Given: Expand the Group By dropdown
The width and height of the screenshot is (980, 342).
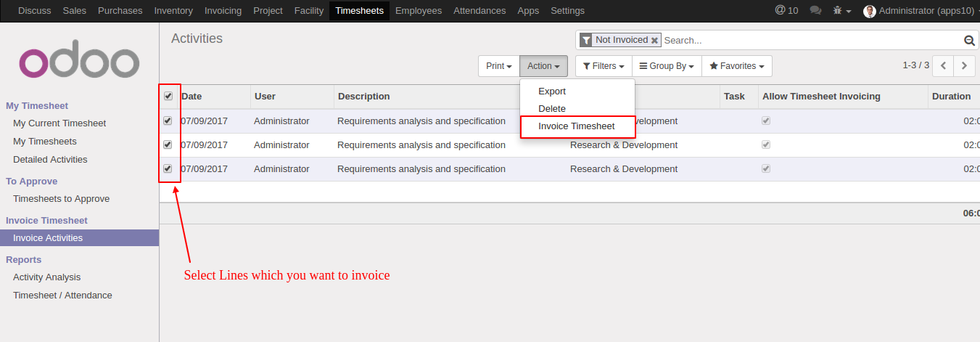Looking at the screenshot, I should [x=667, y=66].
